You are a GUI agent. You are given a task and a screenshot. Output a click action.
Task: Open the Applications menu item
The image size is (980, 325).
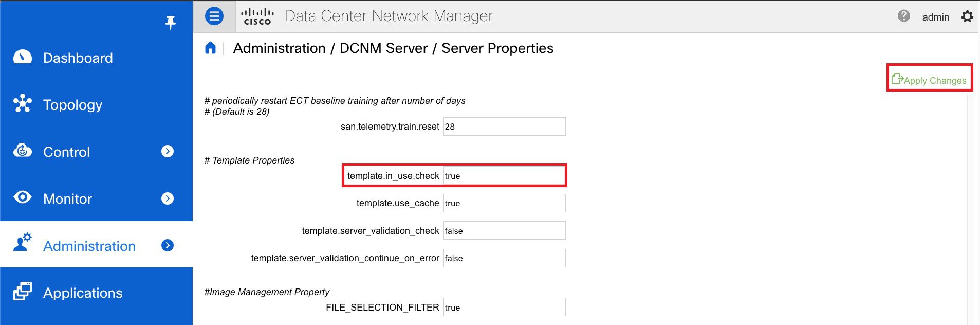97,293
